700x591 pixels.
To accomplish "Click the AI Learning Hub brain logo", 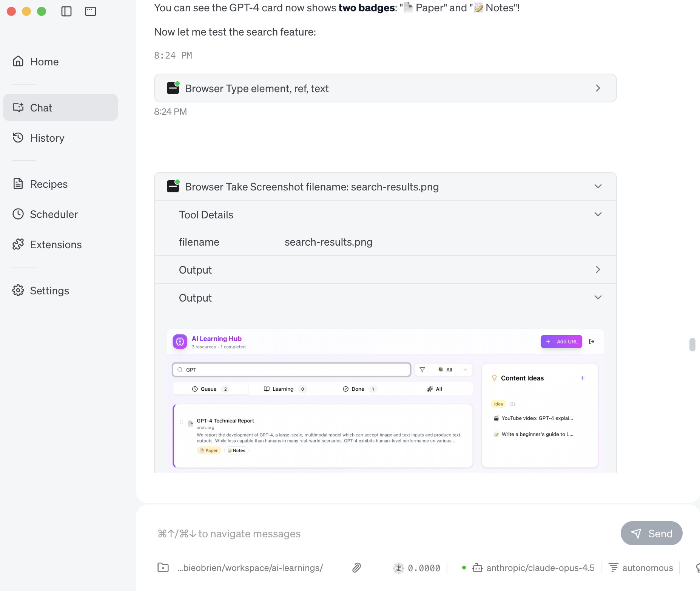I will [x=180, y=342].
